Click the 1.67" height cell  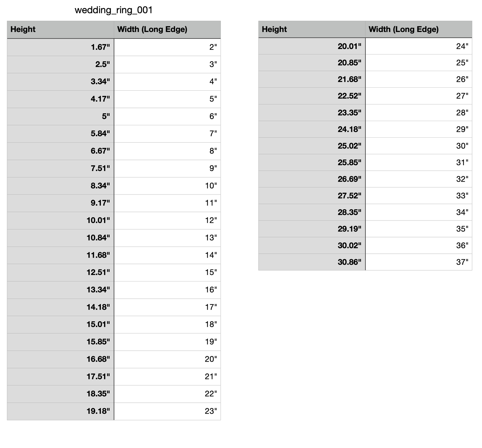60,47
